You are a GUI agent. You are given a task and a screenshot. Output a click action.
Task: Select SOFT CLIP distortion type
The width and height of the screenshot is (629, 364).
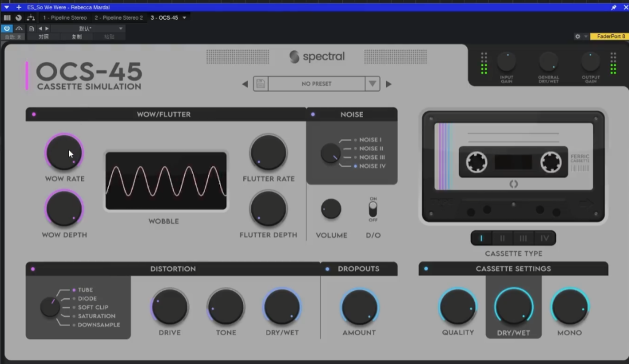(90, 308)
